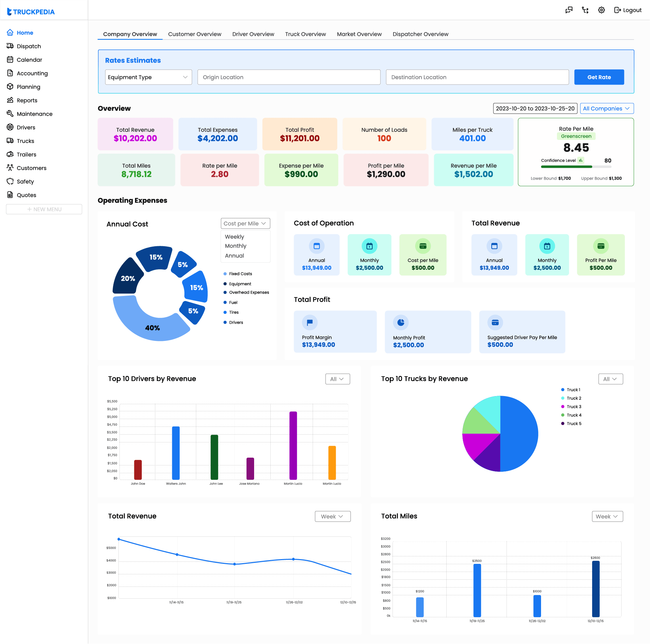
Task: Open Accounting from the sidebar
Action: tap(32, 73)
